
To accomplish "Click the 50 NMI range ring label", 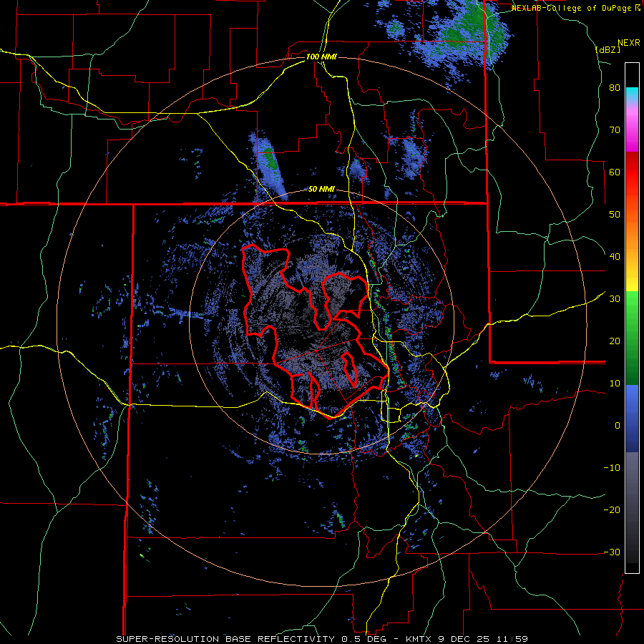I will 321,190.
